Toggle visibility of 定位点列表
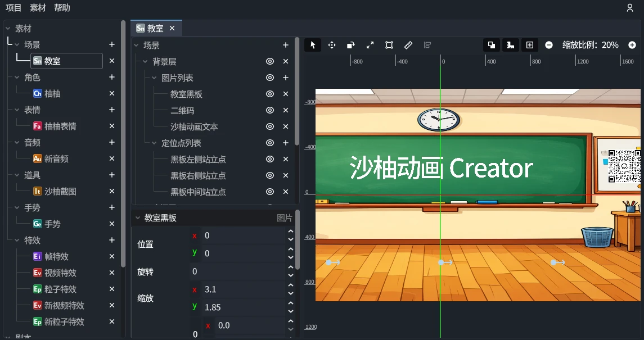644x340 pixels. [270, 143]
